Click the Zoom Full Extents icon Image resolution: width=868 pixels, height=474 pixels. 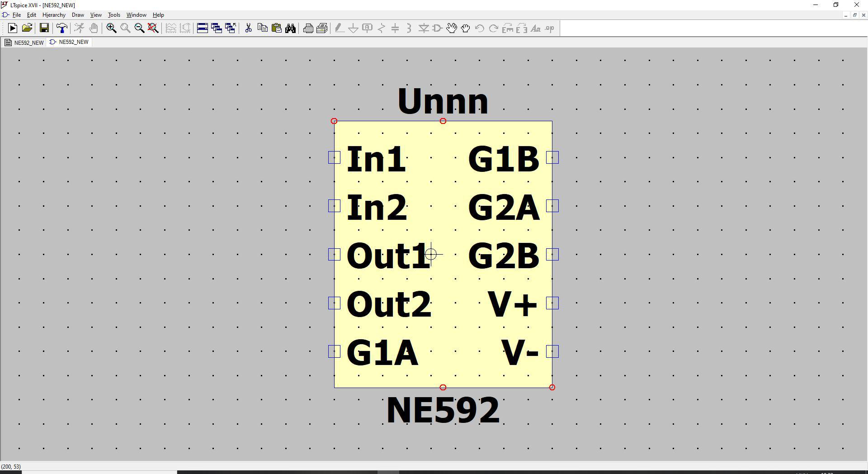(153, 28)
